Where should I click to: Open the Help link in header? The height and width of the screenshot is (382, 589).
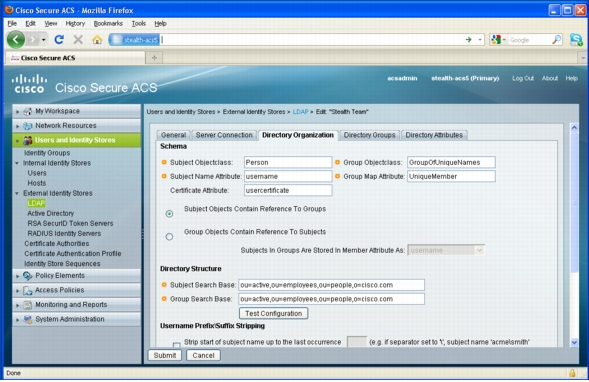[x=571, y=78]
